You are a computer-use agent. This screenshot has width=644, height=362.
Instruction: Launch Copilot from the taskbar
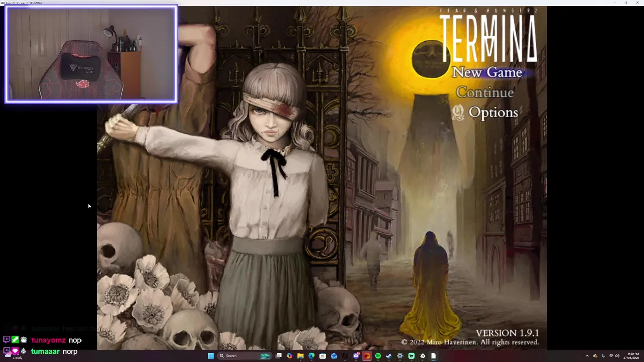click(x=289, y=356)
